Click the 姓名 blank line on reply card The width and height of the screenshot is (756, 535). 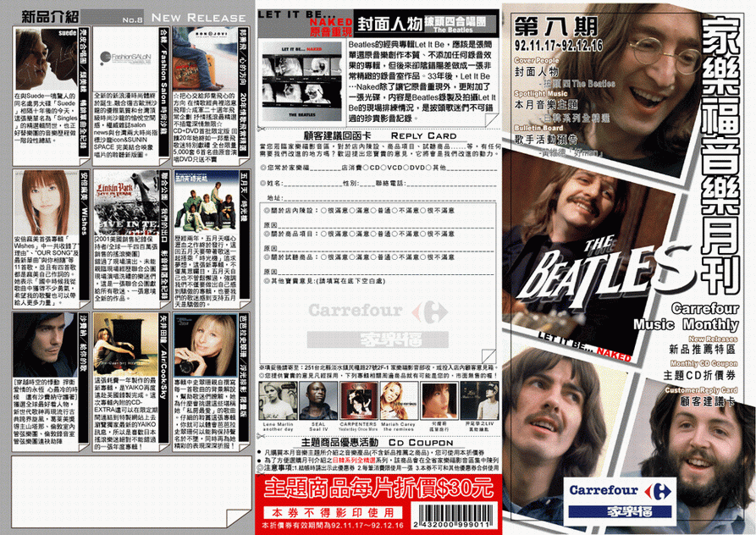[x=312, y=184]
